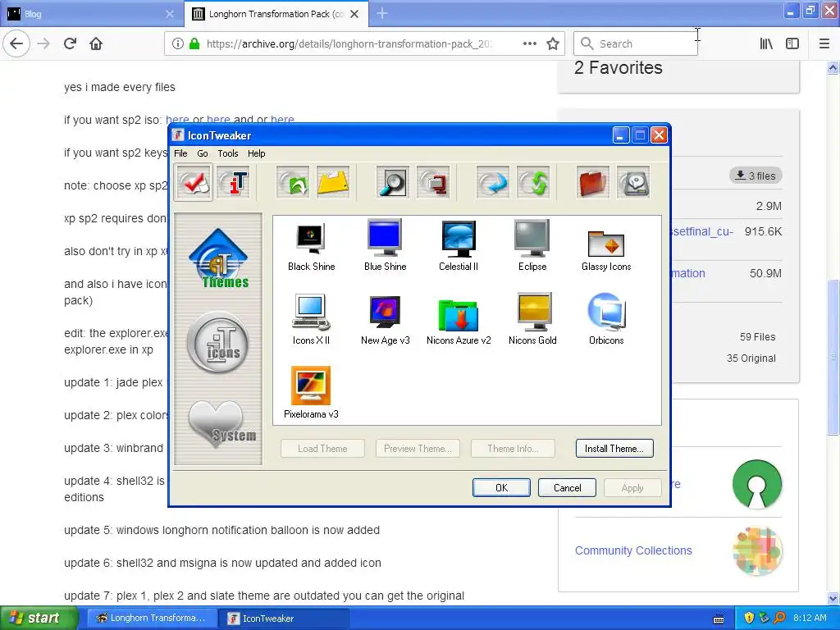Click the on-screen keyboard tray icon
840x630 pixels.
pyautogui.click(x=719, y=619)
